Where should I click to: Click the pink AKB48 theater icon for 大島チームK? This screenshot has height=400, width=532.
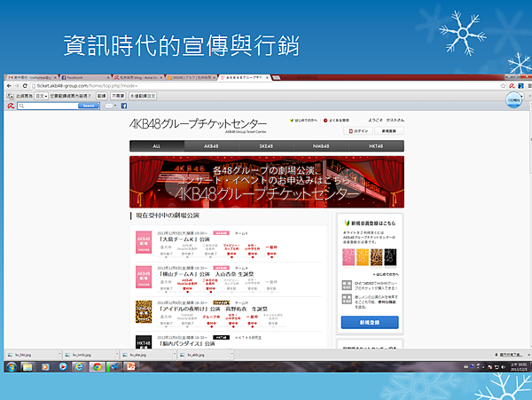point(144,242)
